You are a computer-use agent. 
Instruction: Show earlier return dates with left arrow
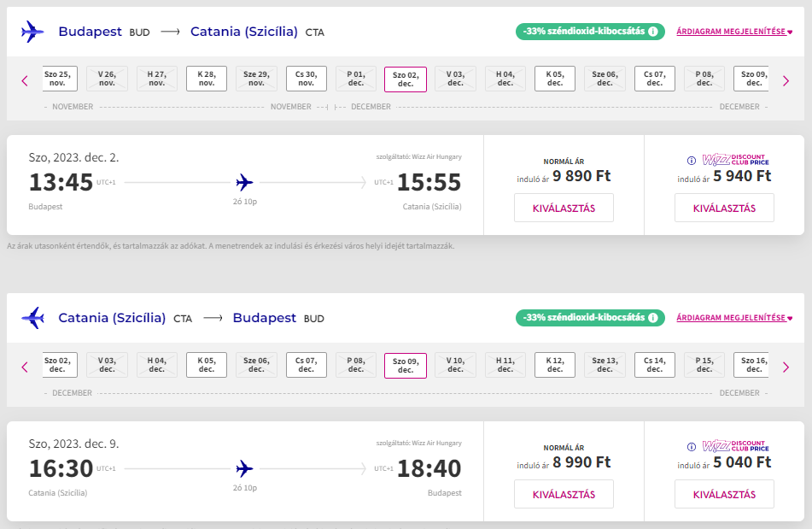pos(25,367)
